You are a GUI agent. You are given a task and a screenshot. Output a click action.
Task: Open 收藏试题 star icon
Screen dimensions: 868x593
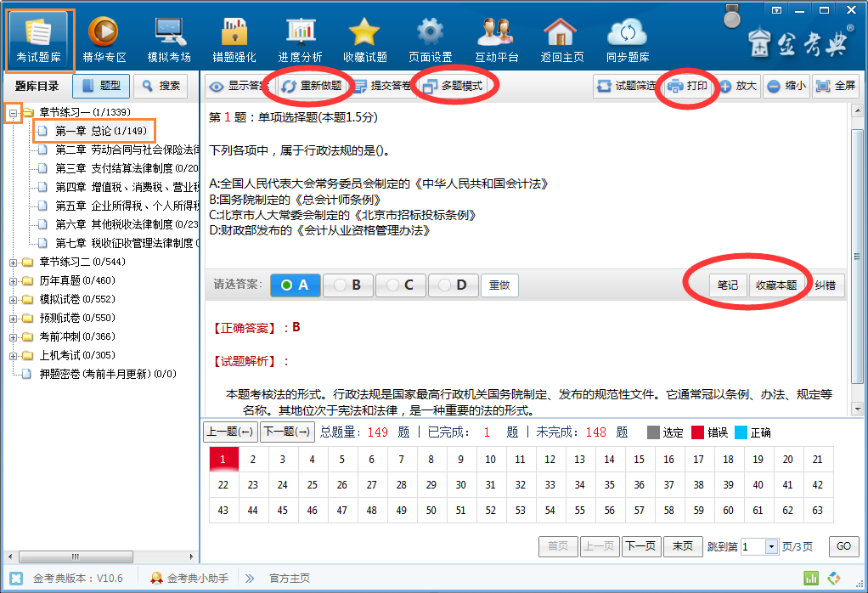point(364,32)
